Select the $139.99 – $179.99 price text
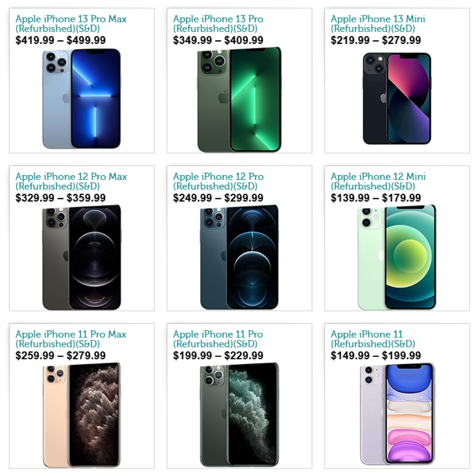 (x=376, y=198)
